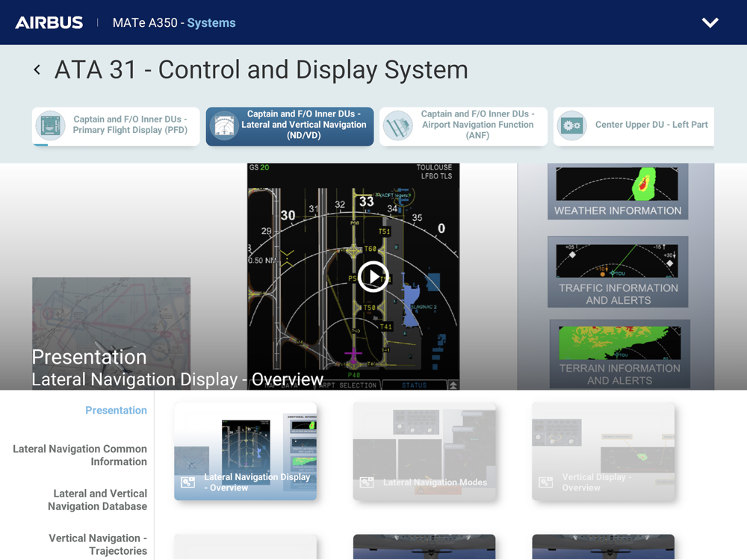Click media icon on Lateral Navigation Modes card
The image size is (747, 560).
pos(367,482)
